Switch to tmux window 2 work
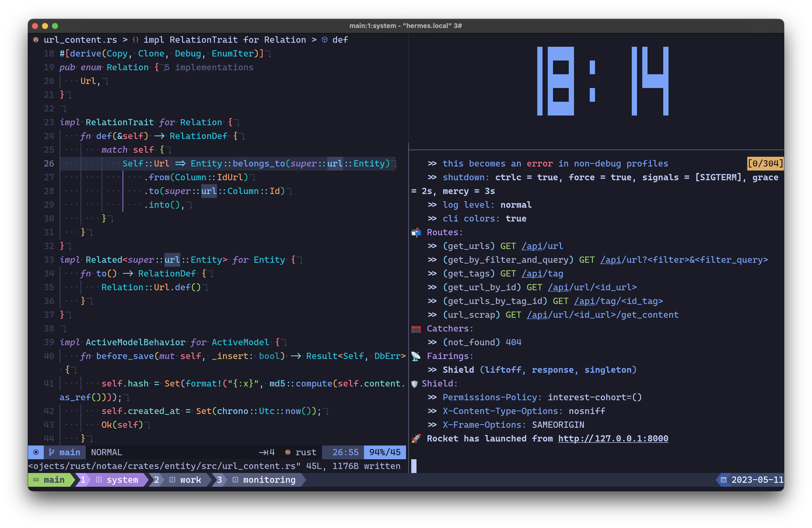Screen dimensions: 812x528 click(x=190, y=480)
